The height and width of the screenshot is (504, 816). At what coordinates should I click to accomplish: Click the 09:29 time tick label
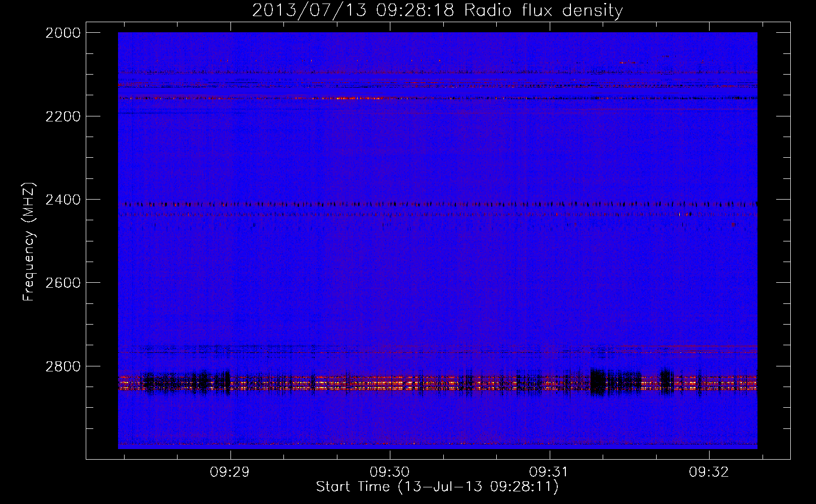click(x=230, y=472)
